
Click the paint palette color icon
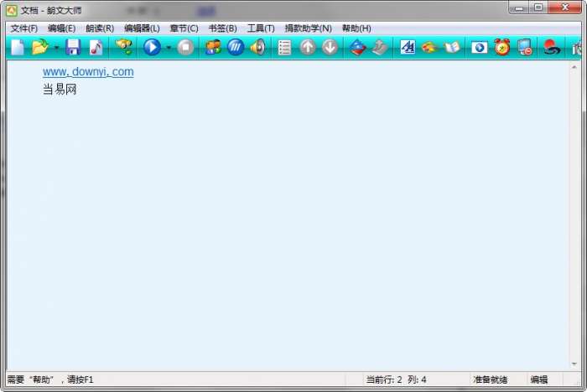pos(429,48)
